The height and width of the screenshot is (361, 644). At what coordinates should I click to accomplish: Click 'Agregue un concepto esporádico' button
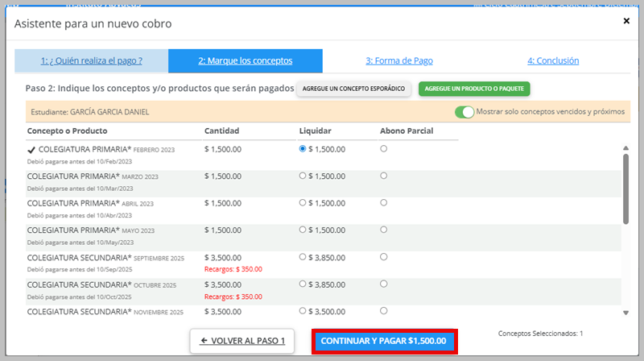point(354,89)
